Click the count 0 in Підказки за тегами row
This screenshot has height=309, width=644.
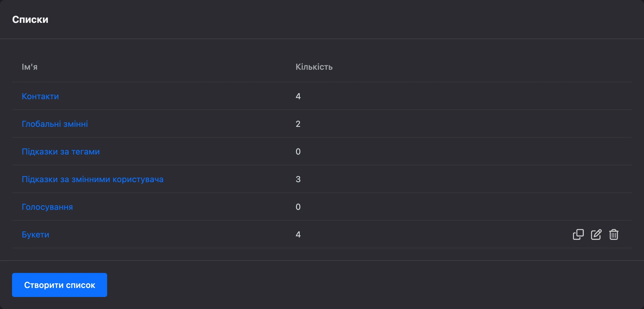tap(298, 151)
